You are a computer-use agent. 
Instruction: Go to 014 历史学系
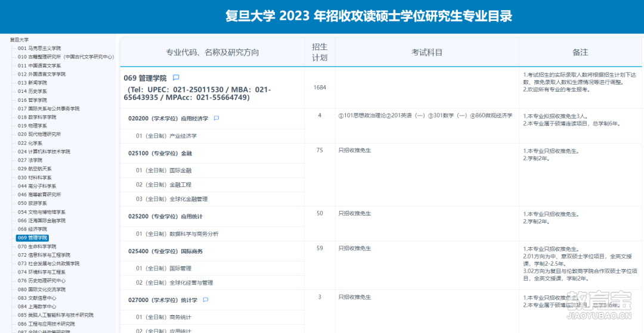pyautogui.click(x=32, y=92)
